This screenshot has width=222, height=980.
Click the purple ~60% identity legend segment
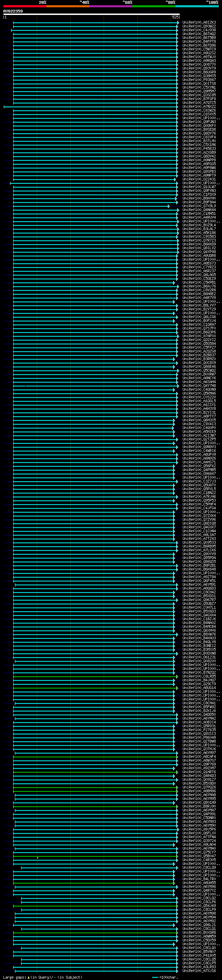click(x=111, y=6)
